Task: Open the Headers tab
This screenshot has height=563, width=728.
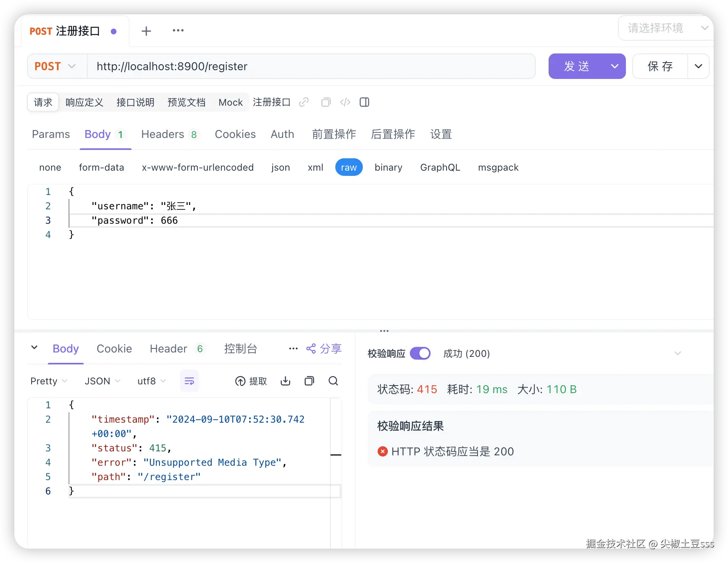Action: 170,134
